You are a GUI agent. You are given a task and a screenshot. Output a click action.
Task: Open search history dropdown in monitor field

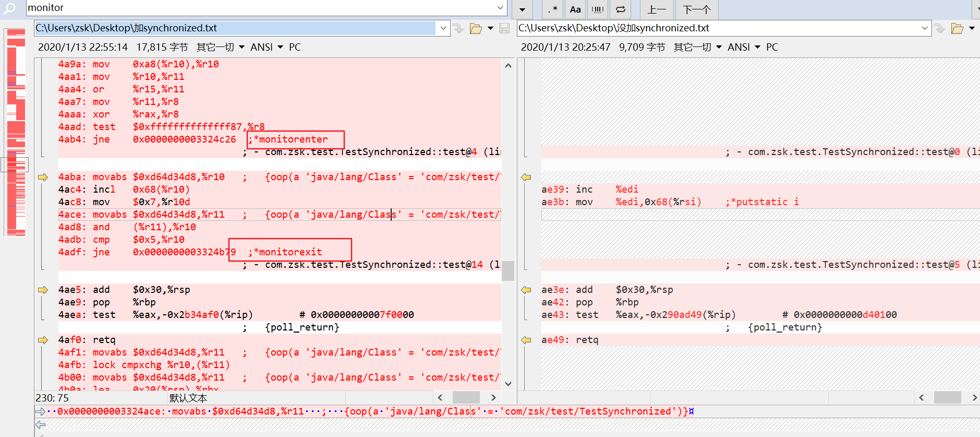(x=500, y=8)
